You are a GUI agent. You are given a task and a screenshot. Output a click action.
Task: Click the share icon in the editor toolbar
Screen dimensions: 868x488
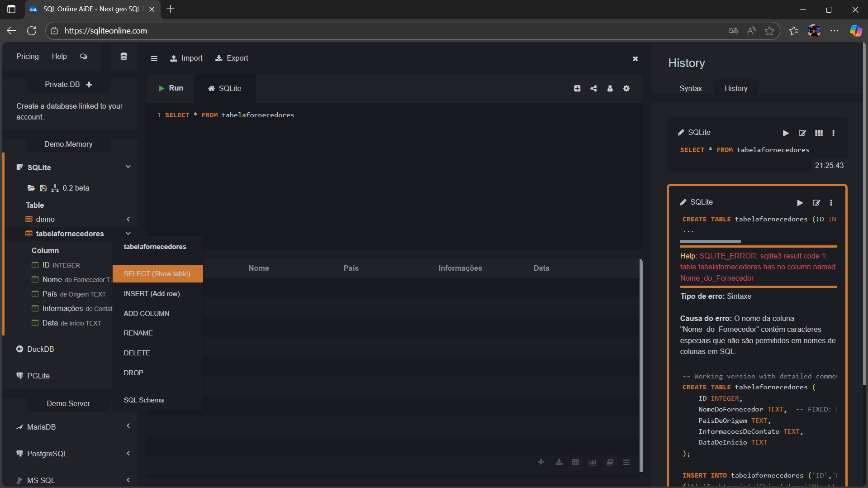593,88
